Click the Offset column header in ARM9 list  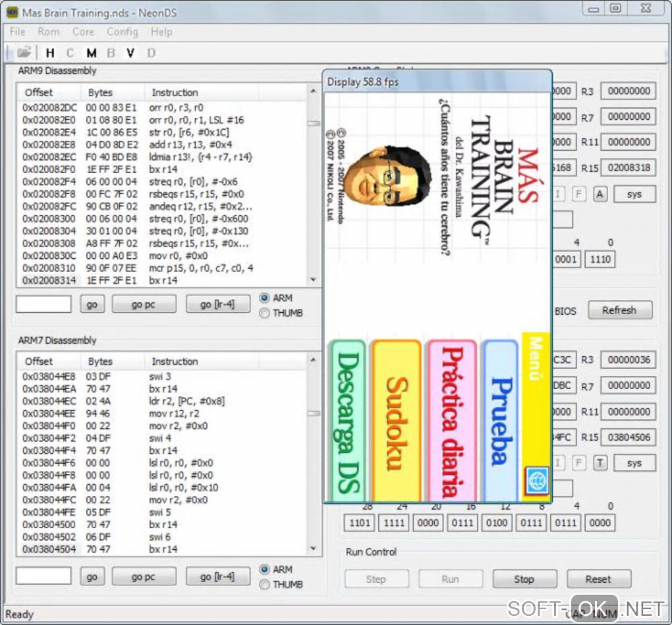click(49, 92)
